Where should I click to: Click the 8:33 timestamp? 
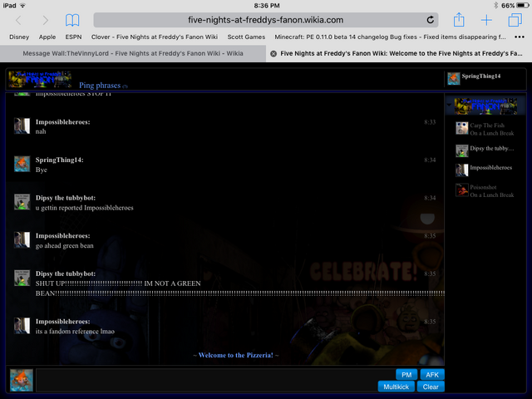pos(430,122)
